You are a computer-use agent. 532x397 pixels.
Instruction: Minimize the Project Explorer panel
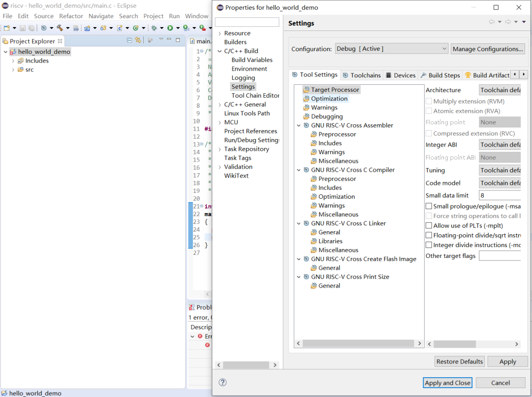169,39
